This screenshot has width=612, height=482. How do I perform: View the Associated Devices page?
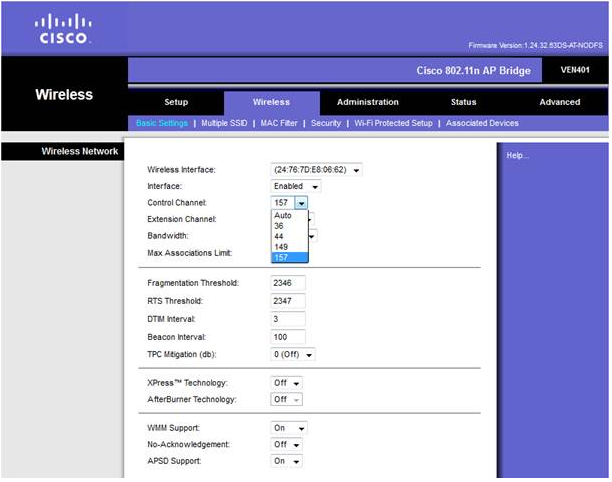click(x=482, y=123)
